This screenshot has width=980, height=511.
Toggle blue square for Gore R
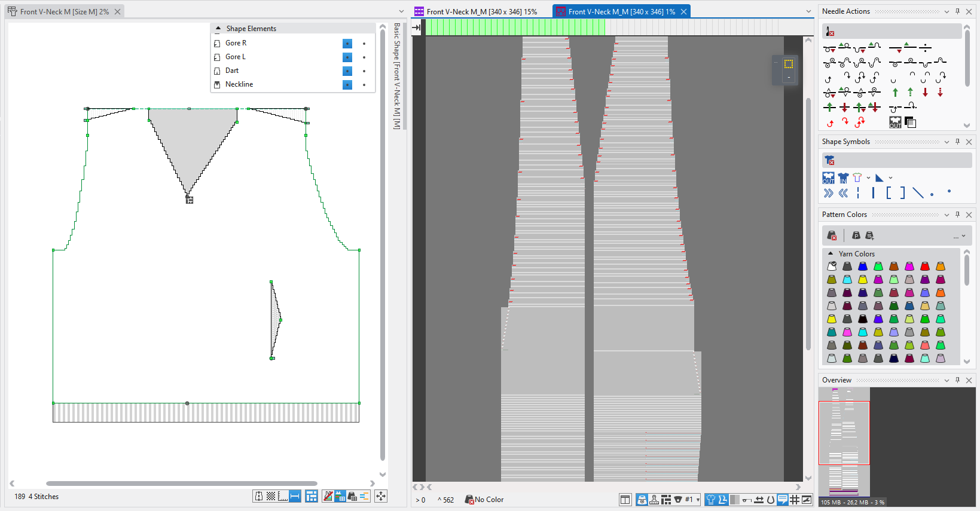[x=347, y=44]
